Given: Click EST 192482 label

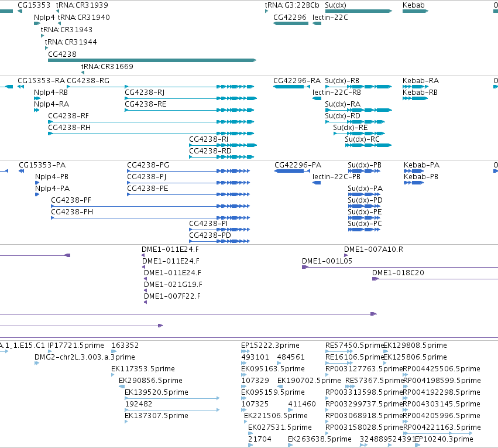Looking at the screenshot, I should (x=139, y=404).
